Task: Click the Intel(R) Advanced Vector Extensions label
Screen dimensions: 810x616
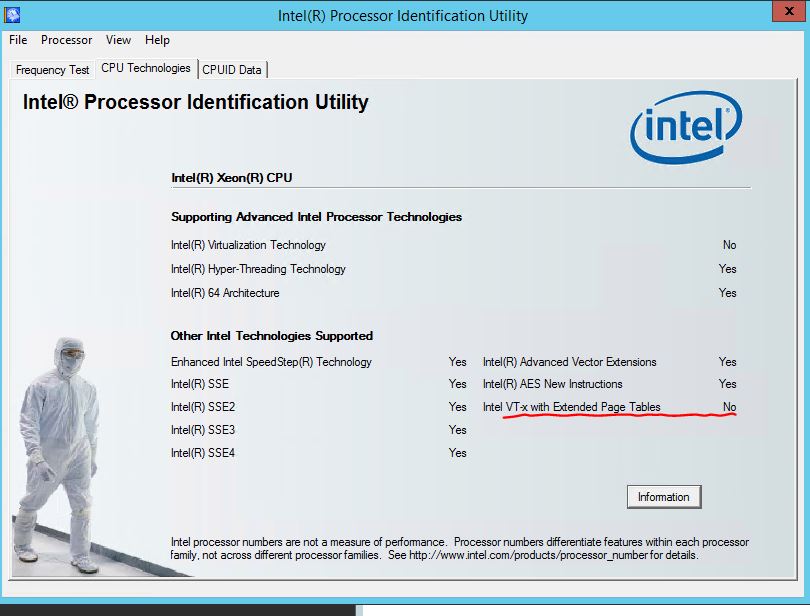Action: (569, 362)
